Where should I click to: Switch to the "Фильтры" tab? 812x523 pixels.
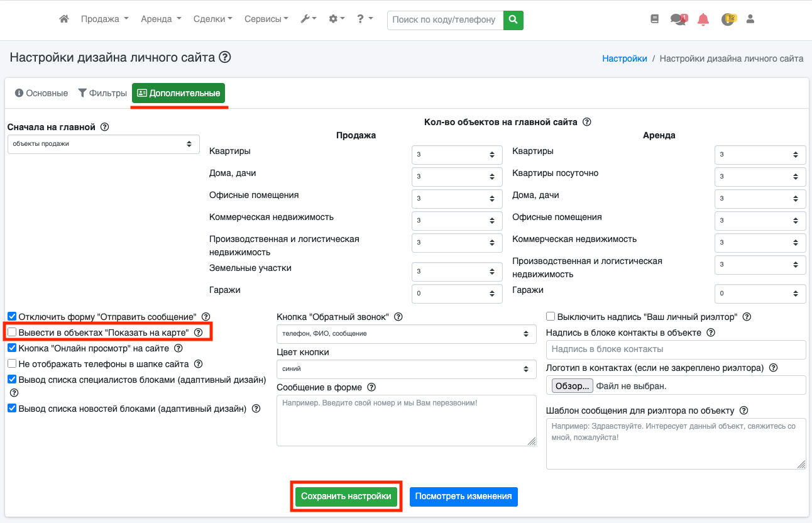102,93
